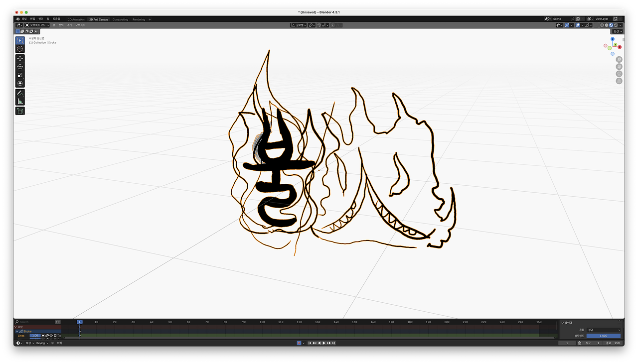Screen dimensions: 638x364
Task: Open the 재생 playback popover
Action: pyautogui.click(x=29, y=343)
